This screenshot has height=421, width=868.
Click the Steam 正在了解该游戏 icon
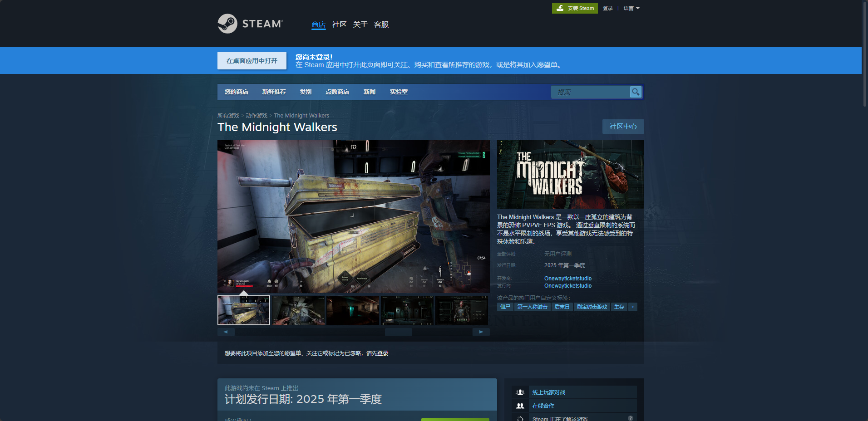(520, 419)
